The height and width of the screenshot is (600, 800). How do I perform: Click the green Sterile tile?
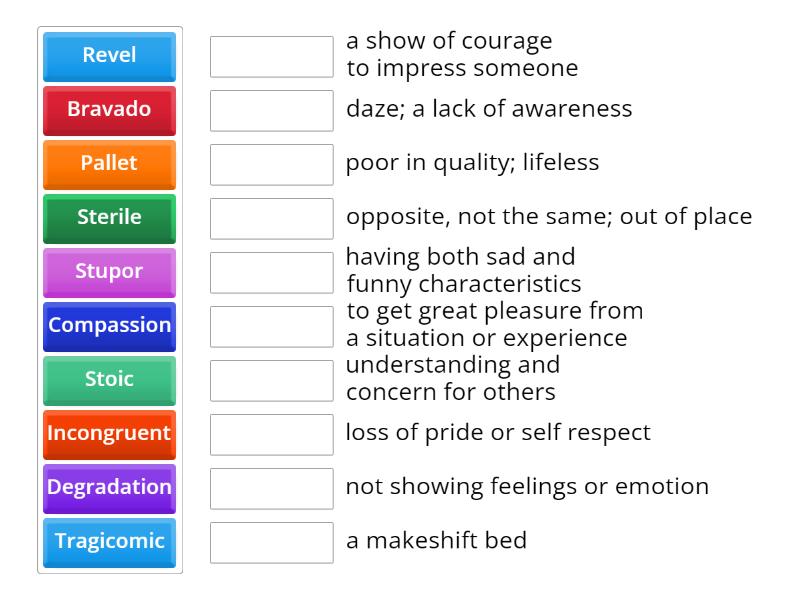click(110, 218)
